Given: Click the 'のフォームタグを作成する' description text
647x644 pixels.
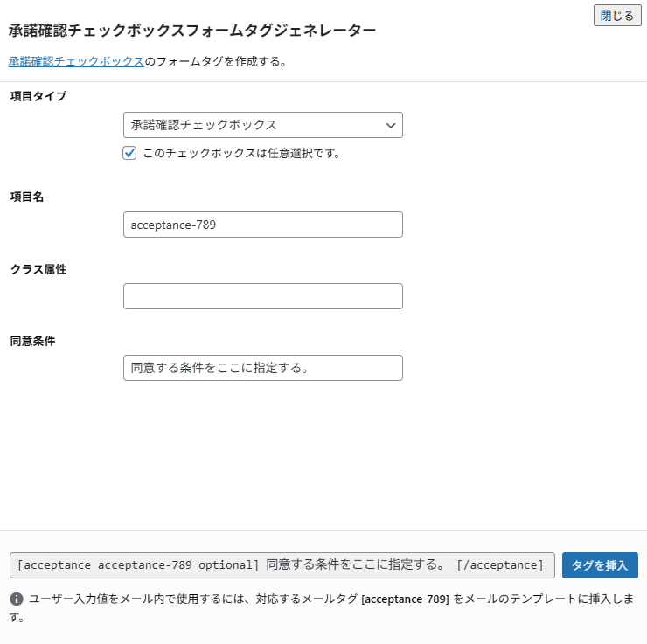Looking at the screenshot, I should (216, 62).
